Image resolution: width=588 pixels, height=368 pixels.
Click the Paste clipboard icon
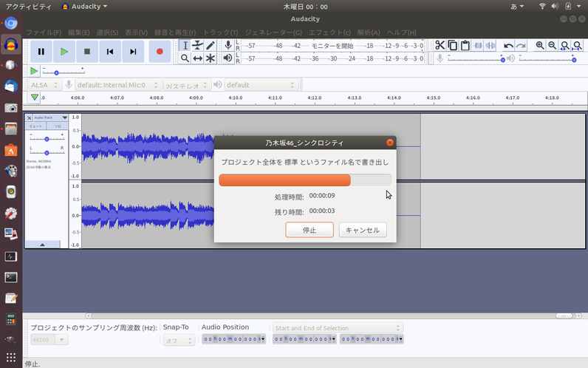(x=465, y=45)
